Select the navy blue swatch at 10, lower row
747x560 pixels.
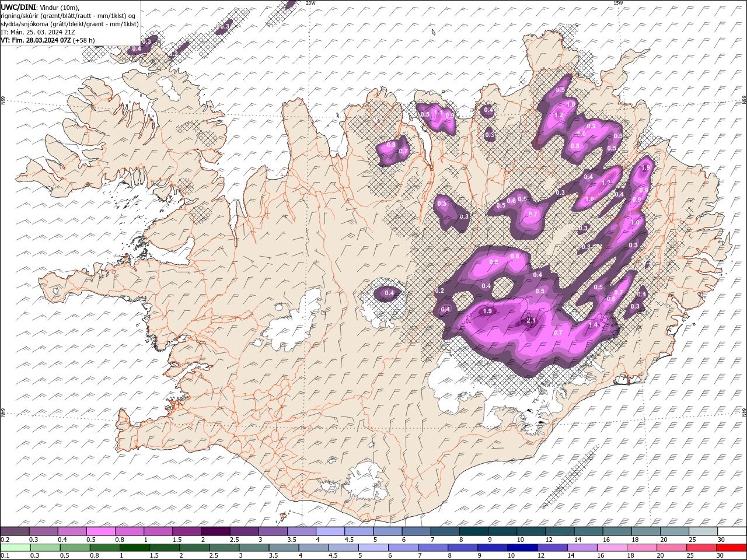(x=523, y=548)
